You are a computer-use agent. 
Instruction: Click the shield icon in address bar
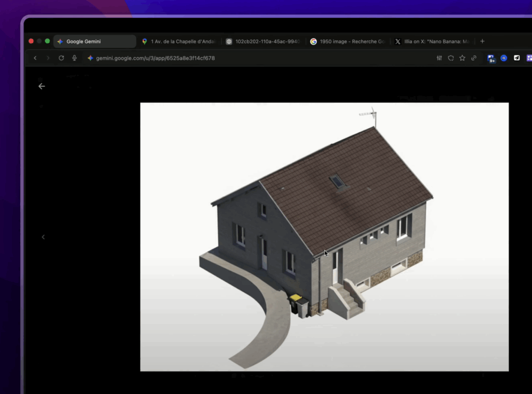coord(451,58)
